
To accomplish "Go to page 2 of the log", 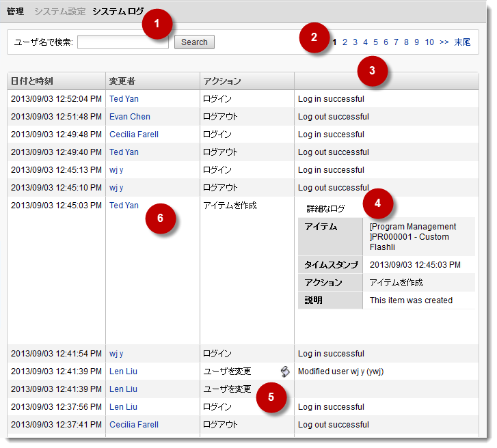I will (345, 42).
